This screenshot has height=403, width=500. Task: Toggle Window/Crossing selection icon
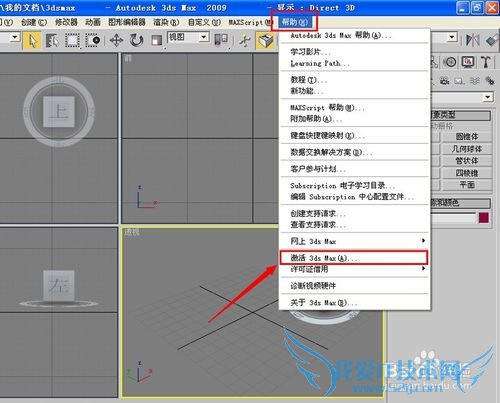click(x=93, y=41)
